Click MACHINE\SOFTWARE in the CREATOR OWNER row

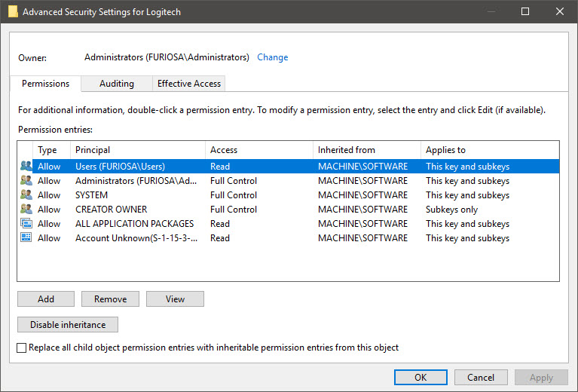click(362, 210)
